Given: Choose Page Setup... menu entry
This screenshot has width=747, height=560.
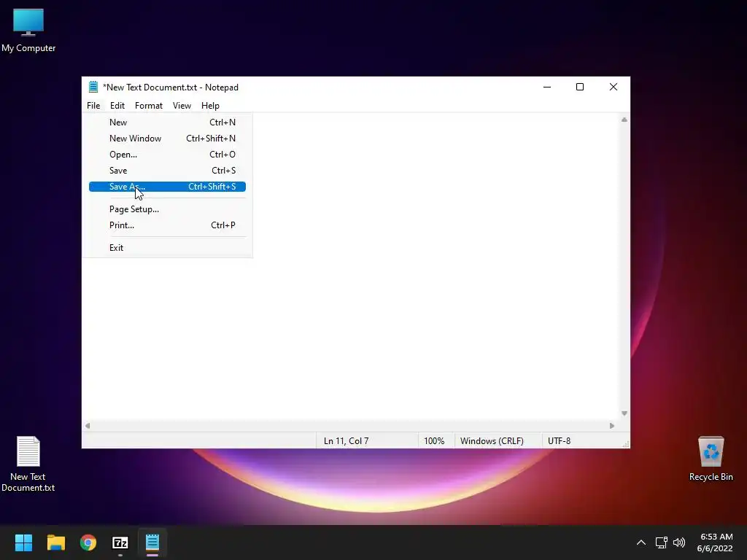Looking at the screenshot, I should tap(167, 209).
